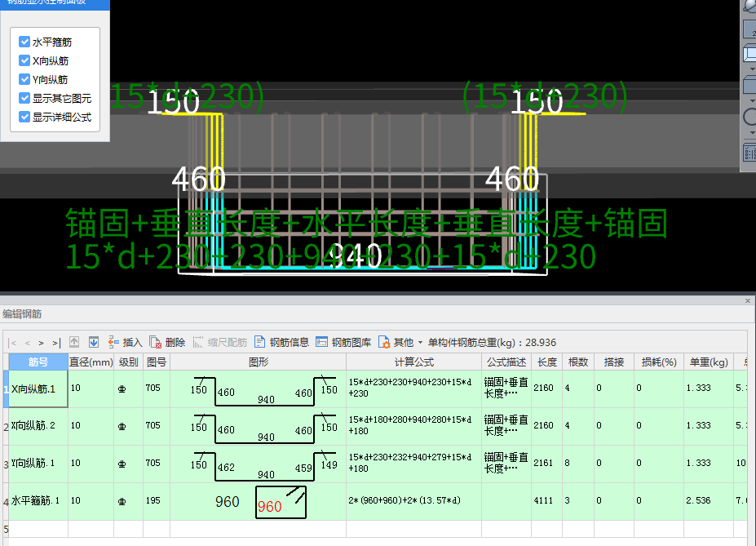Expand dropdown below circle icon
756x546 pixels.
click(753, 133)
